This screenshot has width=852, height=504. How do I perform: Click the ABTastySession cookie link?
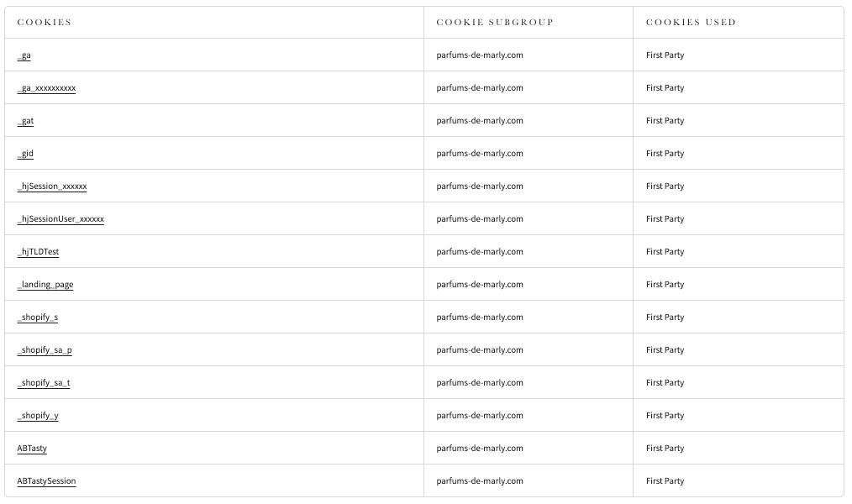click(x=46, y=481)
